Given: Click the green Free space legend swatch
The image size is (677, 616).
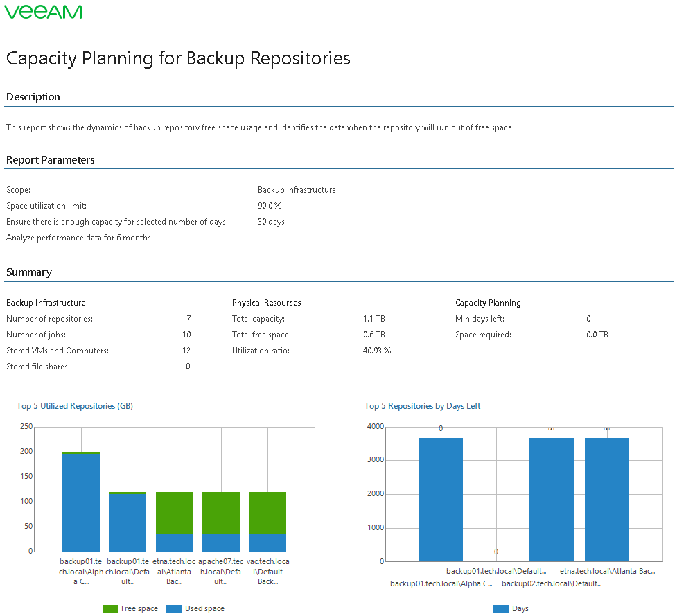Looking at the screenshot, I should 109,608.
